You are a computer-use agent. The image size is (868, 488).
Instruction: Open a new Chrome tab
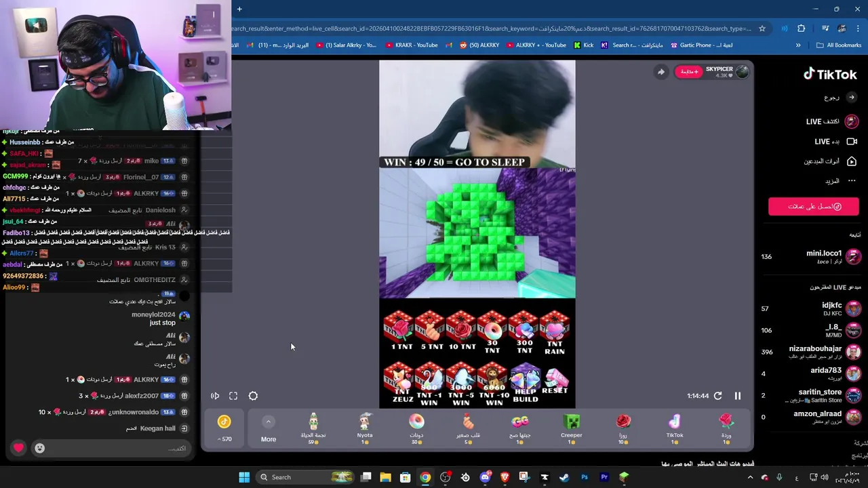239,9
